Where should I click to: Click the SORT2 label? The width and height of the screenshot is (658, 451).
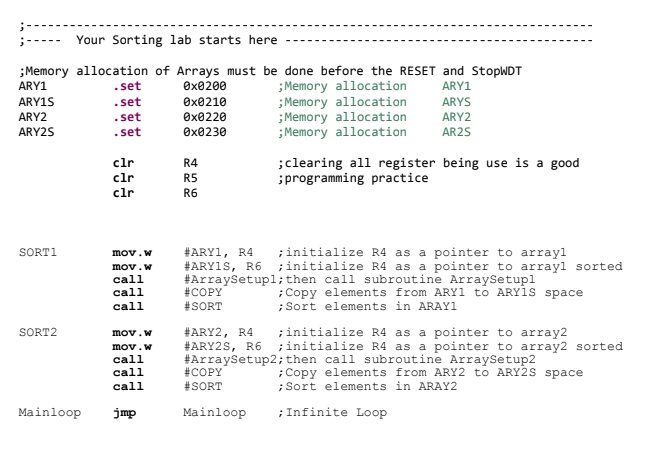(38, 333)
